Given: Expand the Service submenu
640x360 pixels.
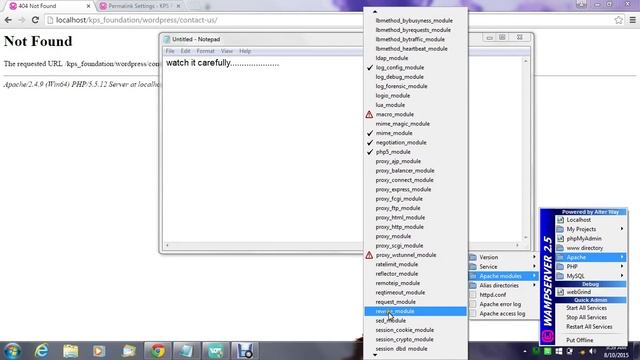Looking at the screenshot, I should (503, 267).
